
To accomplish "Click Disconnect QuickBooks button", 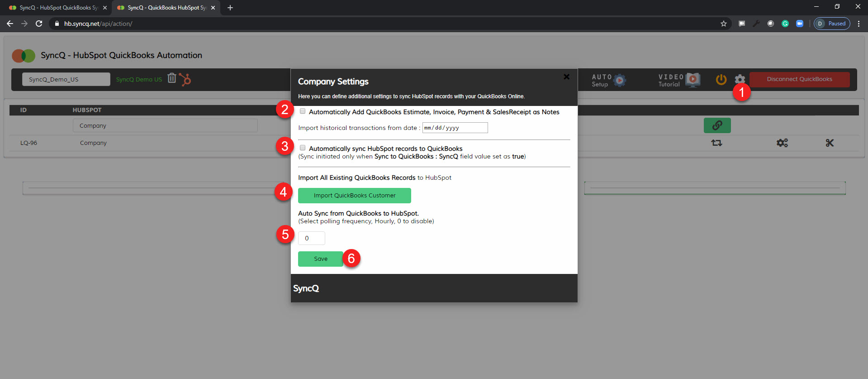I will click(x=799, y=79).
